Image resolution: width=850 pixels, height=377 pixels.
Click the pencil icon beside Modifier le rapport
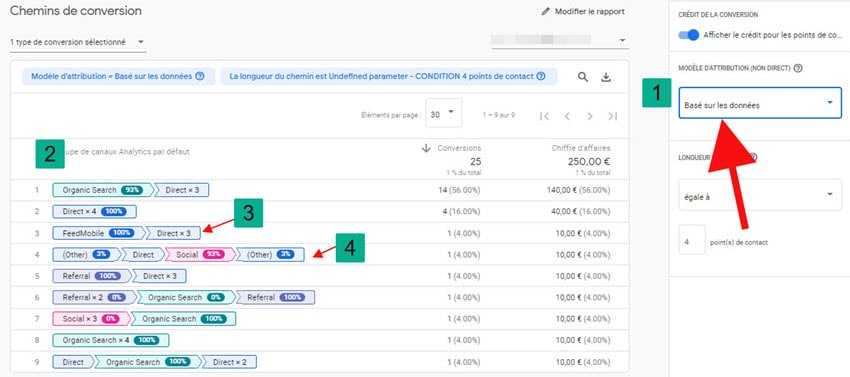tap(546, 11)
